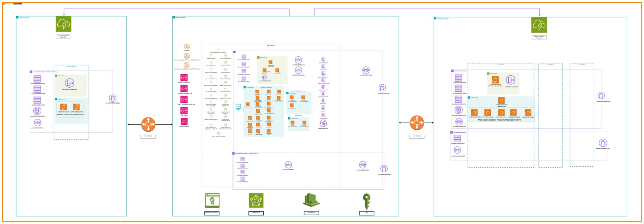Select the VPC Peering icon between Bahrain and Mumbai

(417, 123)
